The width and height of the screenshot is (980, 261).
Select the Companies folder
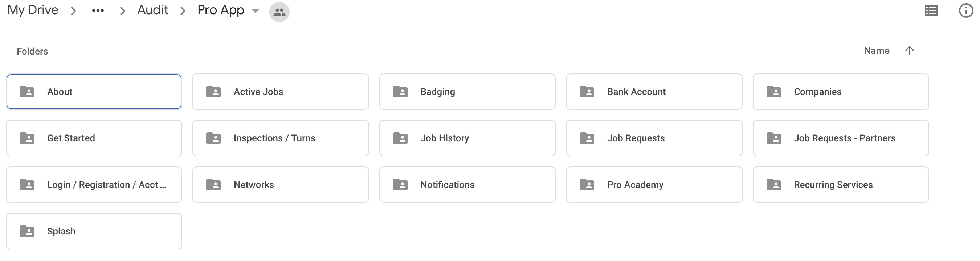[x=841, y=92]
